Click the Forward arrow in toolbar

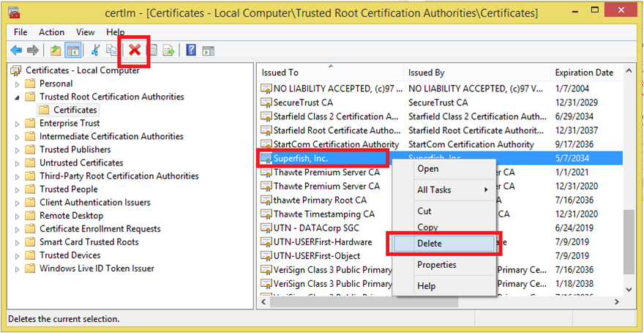point(32,50)
